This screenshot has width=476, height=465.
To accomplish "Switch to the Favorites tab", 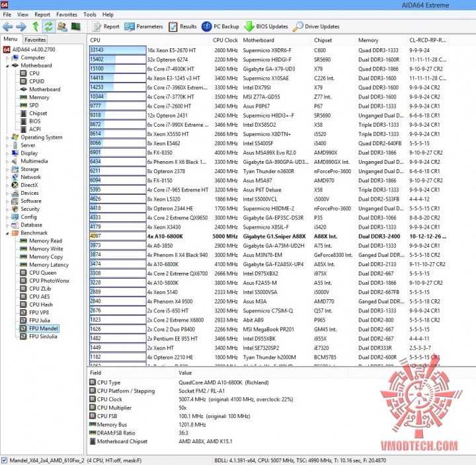I will pos(35,40).
